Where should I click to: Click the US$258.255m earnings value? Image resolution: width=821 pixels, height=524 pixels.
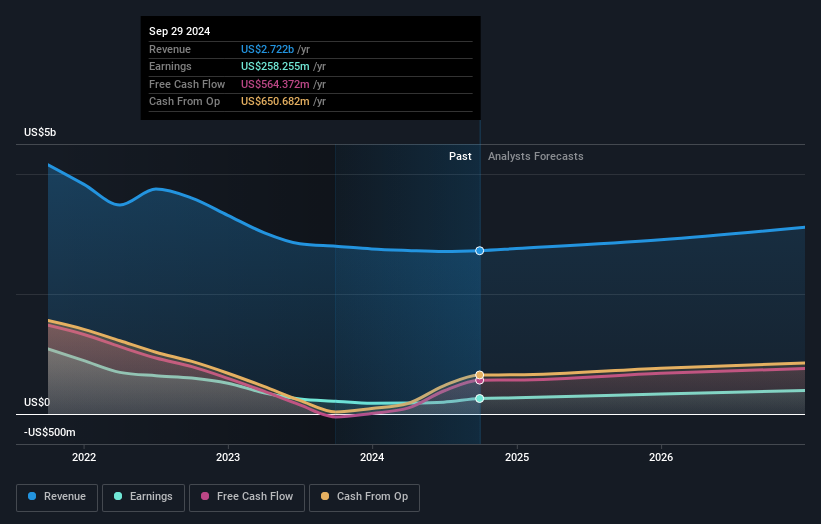pyautogui.click(x=275, y=66)
